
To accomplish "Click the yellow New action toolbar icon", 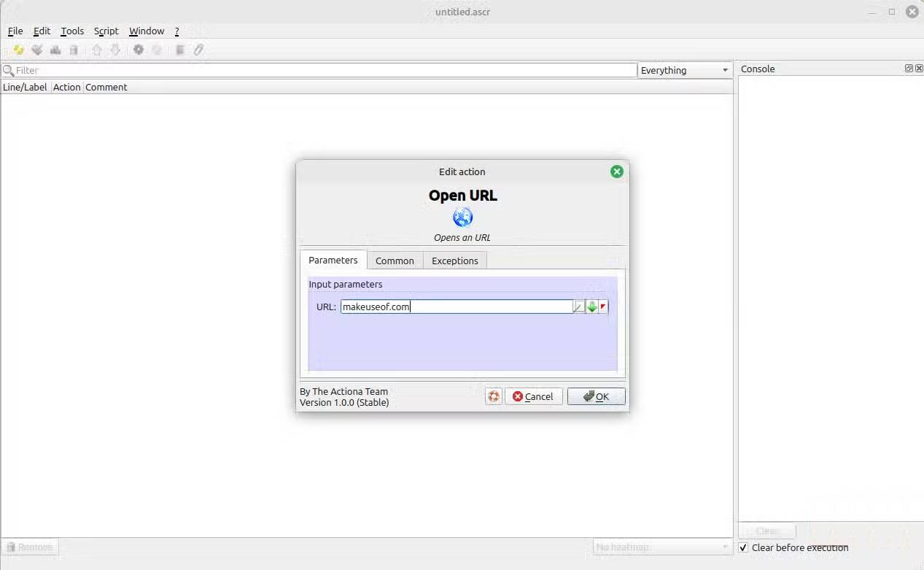I will 19,50.
